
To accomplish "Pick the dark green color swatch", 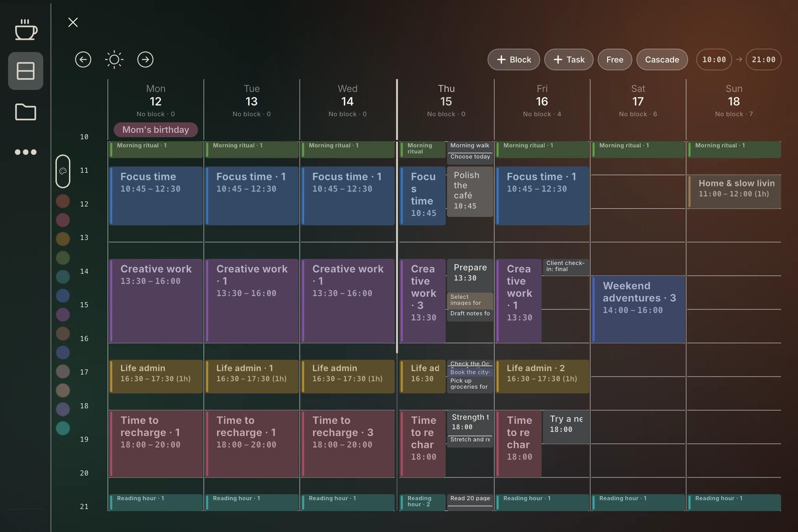I will 63,258.
